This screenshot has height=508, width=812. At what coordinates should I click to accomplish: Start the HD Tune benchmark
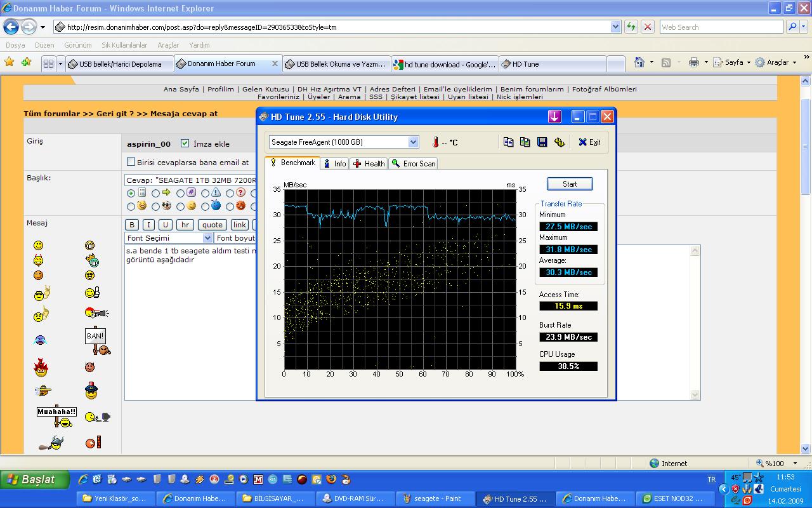570,184
